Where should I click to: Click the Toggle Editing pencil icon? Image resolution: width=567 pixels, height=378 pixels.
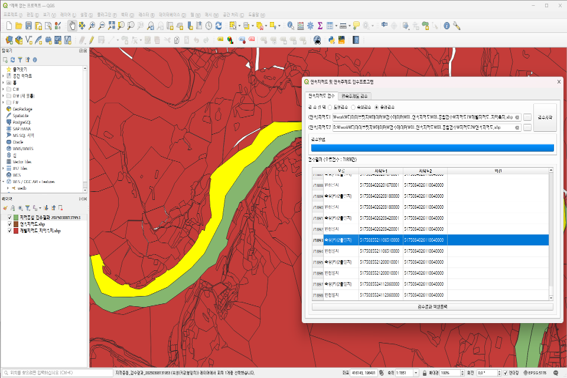92,40
